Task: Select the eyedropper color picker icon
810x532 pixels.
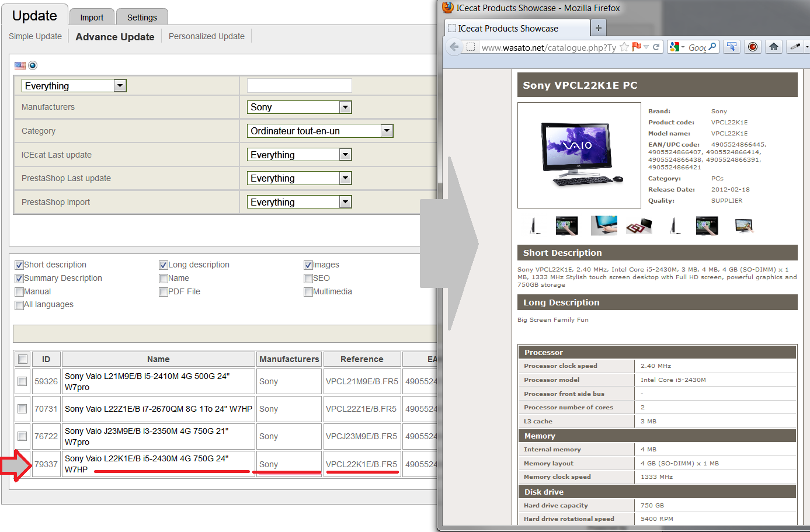Action: (795, 47)
